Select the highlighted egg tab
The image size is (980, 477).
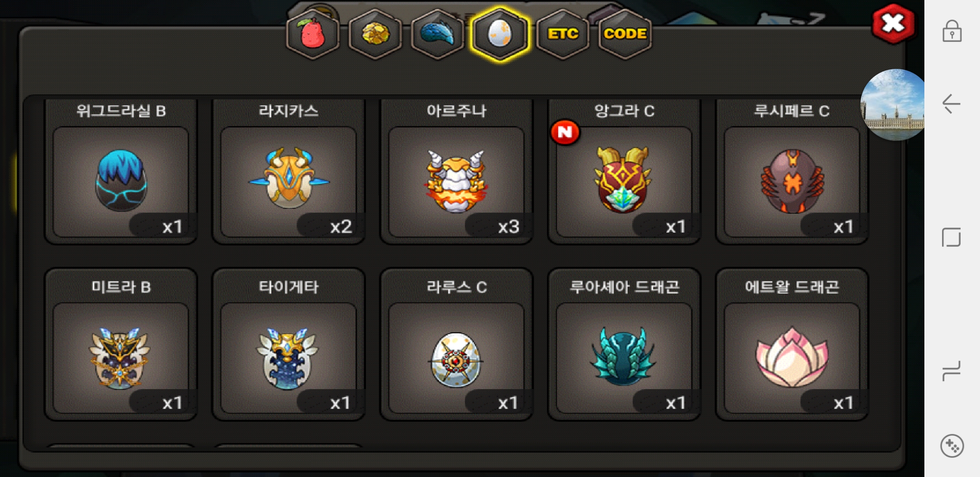click(x=500, y=34)
